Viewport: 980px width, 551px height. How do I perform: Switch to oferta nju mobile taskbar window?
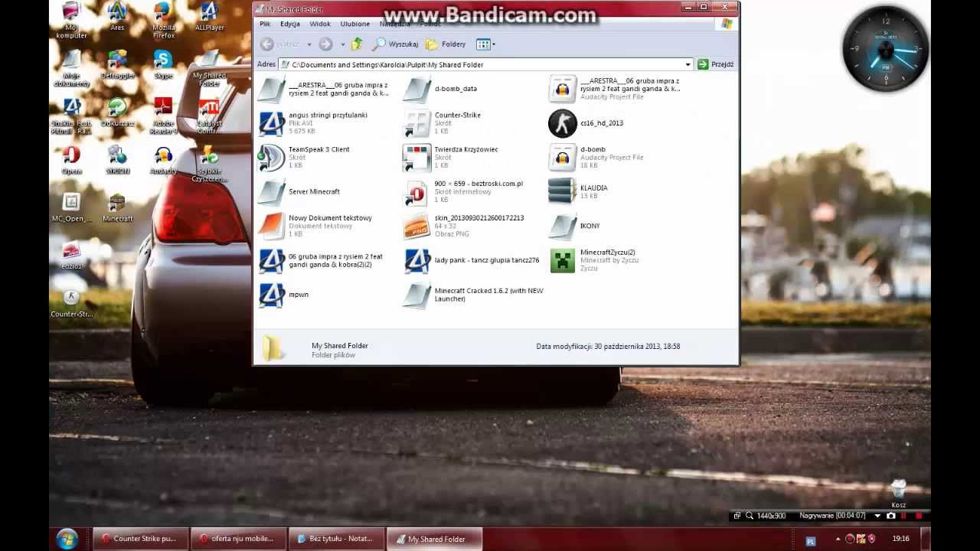[x=237, y=539]
